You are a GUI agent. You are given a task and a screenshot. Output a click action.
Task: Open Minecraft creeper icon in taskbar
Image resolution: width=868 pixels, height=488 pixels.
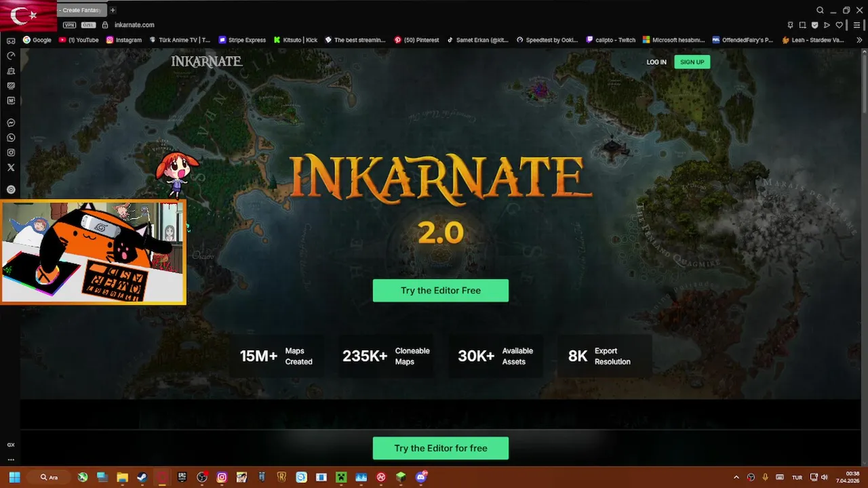341,477
